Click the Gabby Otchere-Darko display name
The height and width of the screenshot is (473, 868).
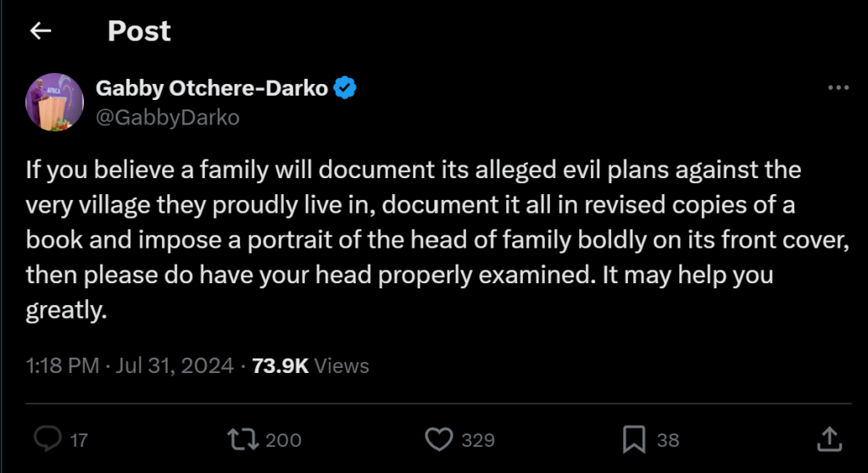tap(212, 87)
